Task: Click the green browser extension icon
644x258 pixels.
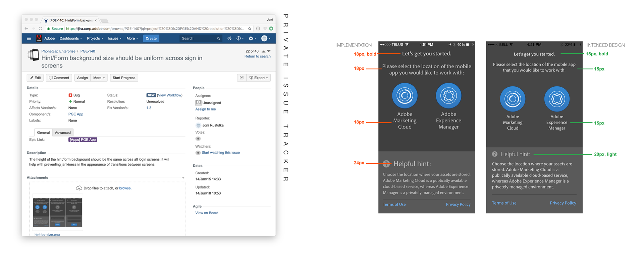Action: tap(271, 29)
